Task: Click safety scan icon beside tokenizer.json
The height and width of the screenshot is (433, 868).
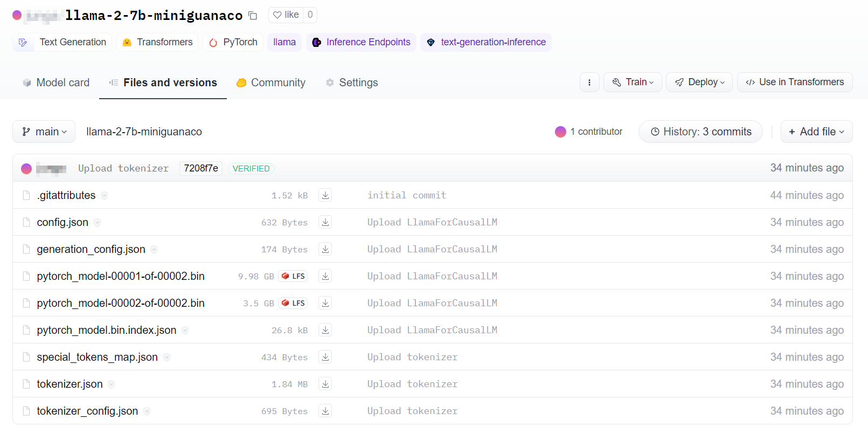Action: (x=112, y=384)
